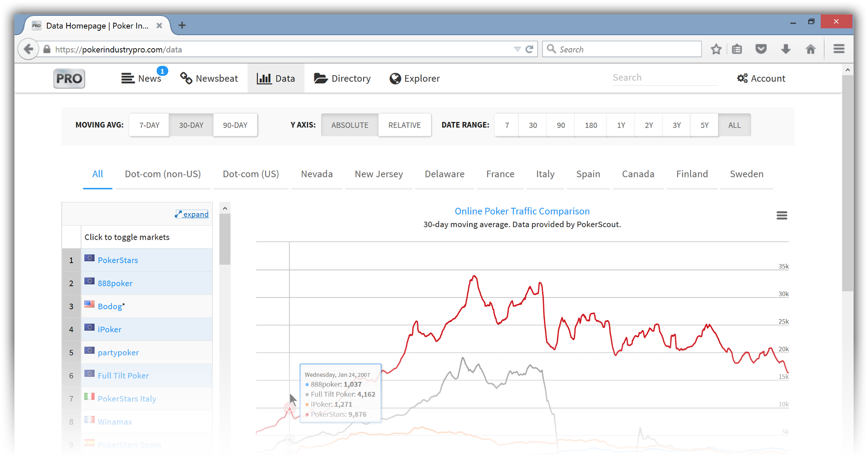Image resolution: width=868 pixels, height=455 pixels.
Task: Click the PRO site logo
Action: tap(69, 79)
